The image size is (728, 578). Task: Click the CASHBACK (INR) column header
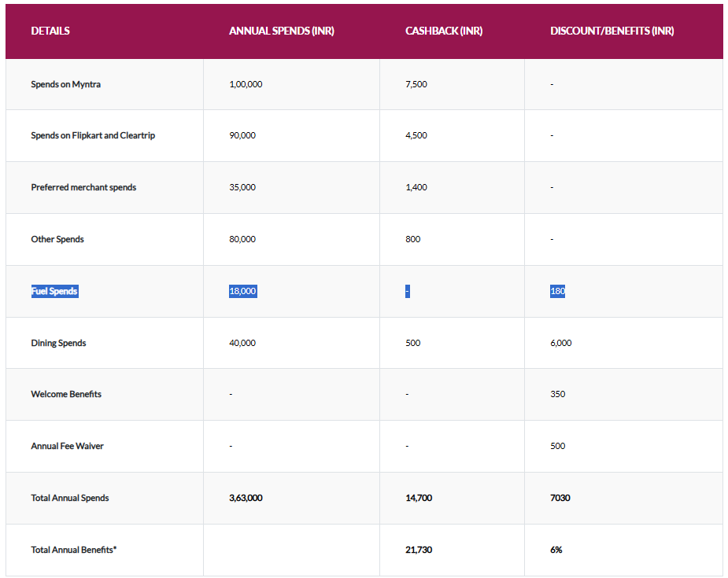(444, 31)
